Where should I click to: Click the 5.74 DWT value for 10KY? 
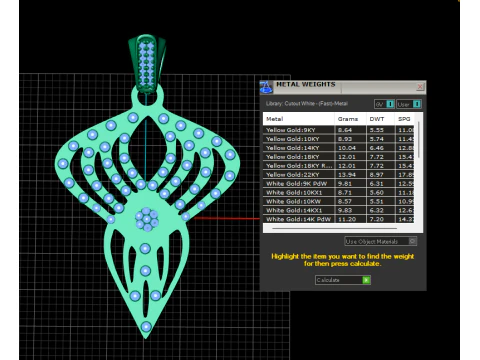coord(376,139)
